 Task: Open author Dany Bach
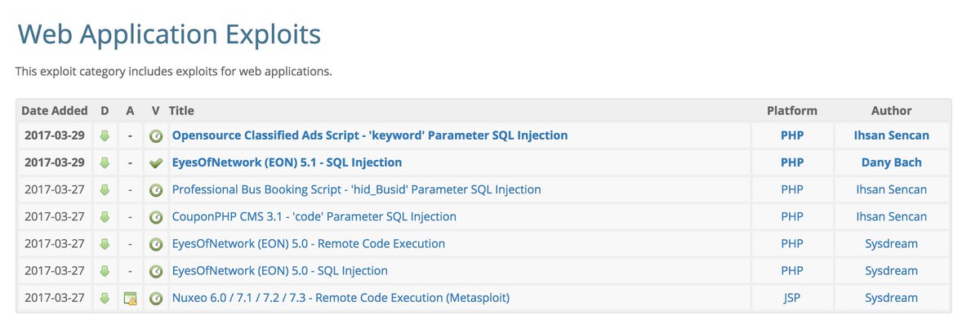coord(892,162)
